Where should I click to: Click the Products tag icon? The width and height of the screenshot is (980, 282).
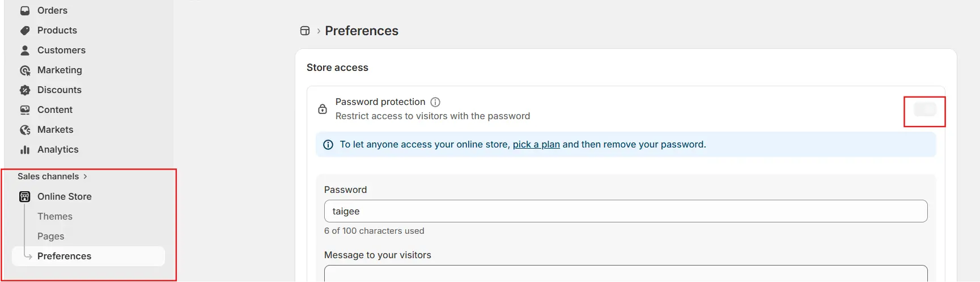25,31
